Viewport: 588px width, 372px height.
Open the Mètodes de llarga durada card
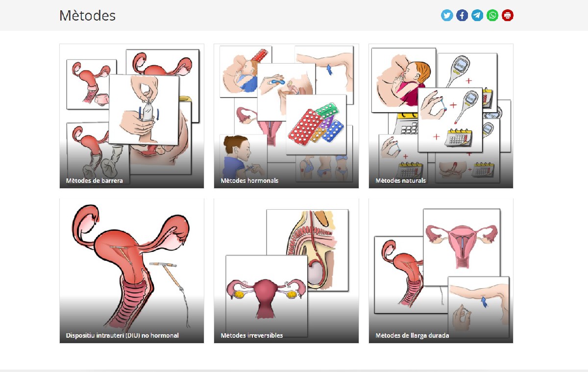click(x=441, y=271)
